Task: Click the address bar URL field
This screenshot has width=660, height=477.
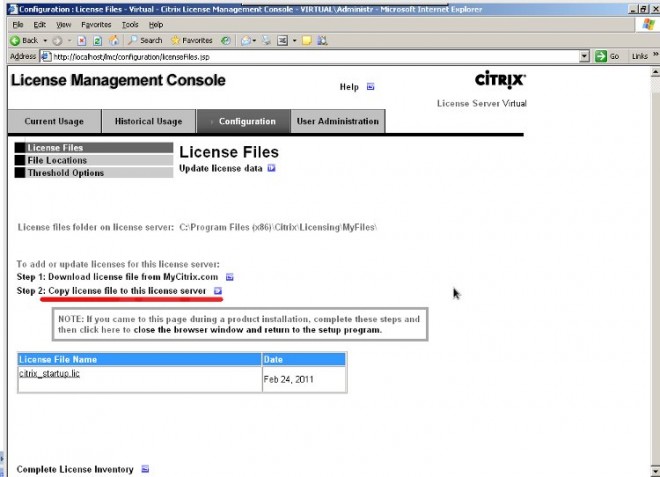Action: [x=315, y=57]
